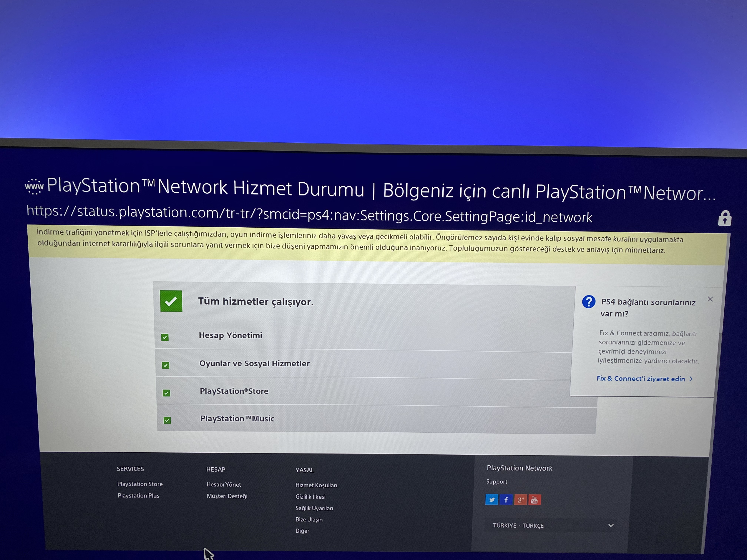Click the arrow after Fix & Connect link
The image size is (747, 560).
coord(691,379)
